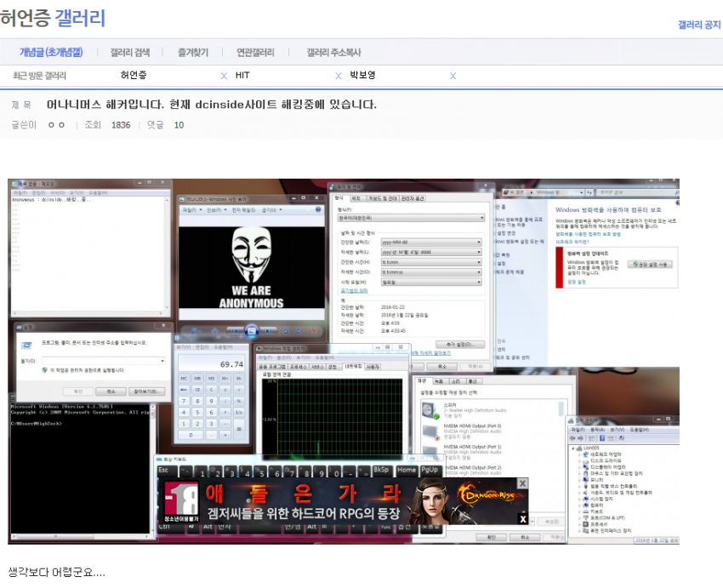Click the white X on Dragon Rise ad

click(522, 518)
